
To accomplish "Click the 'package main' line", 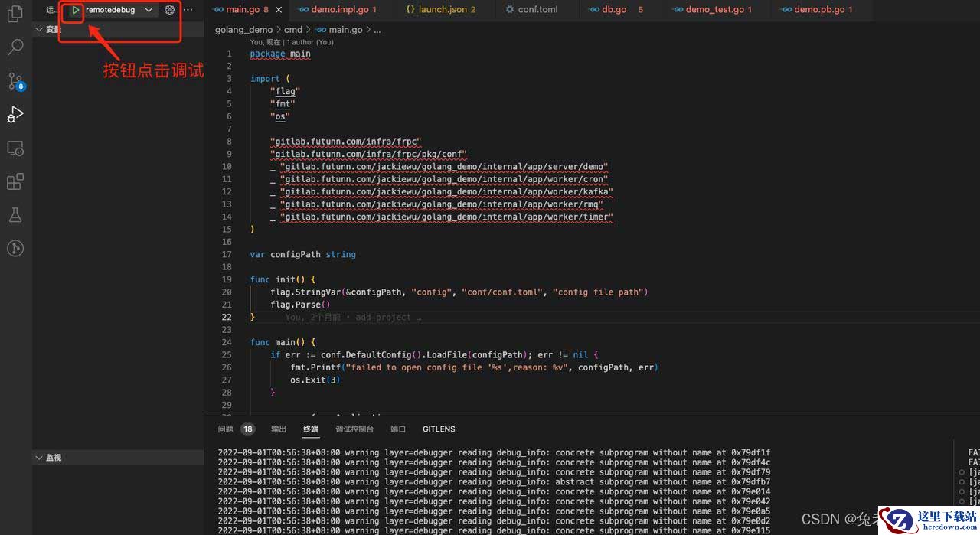I will (x=280, y=54).
